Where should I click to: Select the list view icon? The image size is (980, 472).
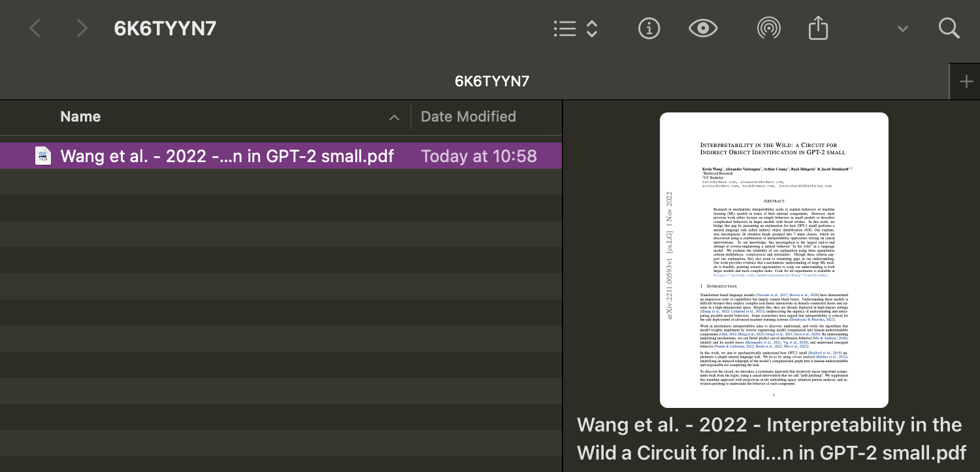[x=564, y=29]
